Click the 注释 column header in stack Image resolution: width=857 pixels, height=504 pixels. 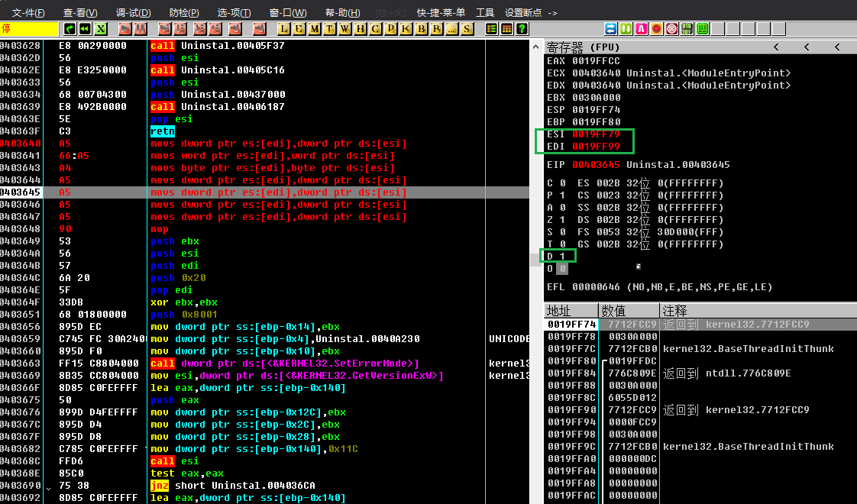point(676,311)
